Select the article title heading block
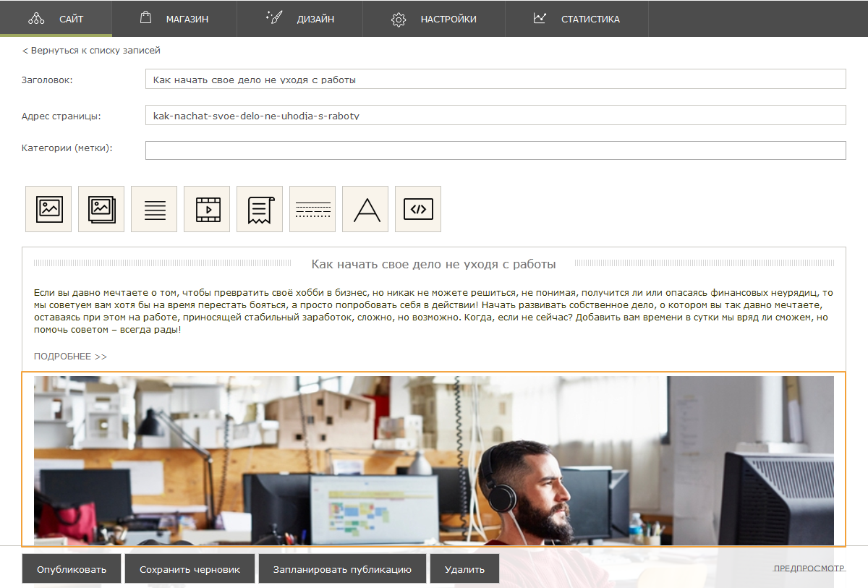868x588 pixels. pyautogui.click(x=433, y=264)
